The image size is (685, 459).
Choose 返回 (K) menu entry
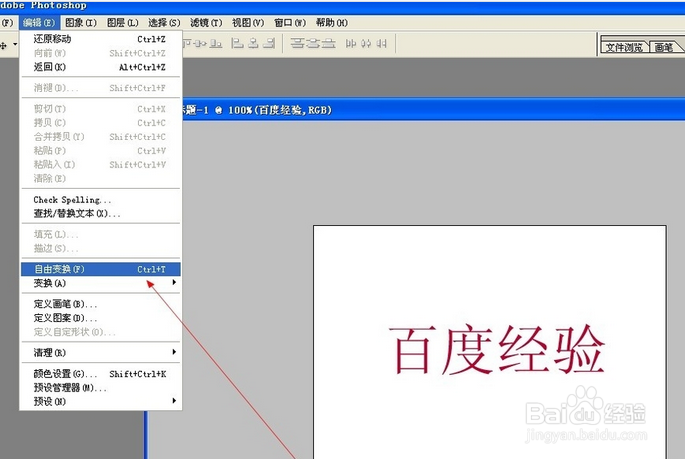(x=100, y=67)
